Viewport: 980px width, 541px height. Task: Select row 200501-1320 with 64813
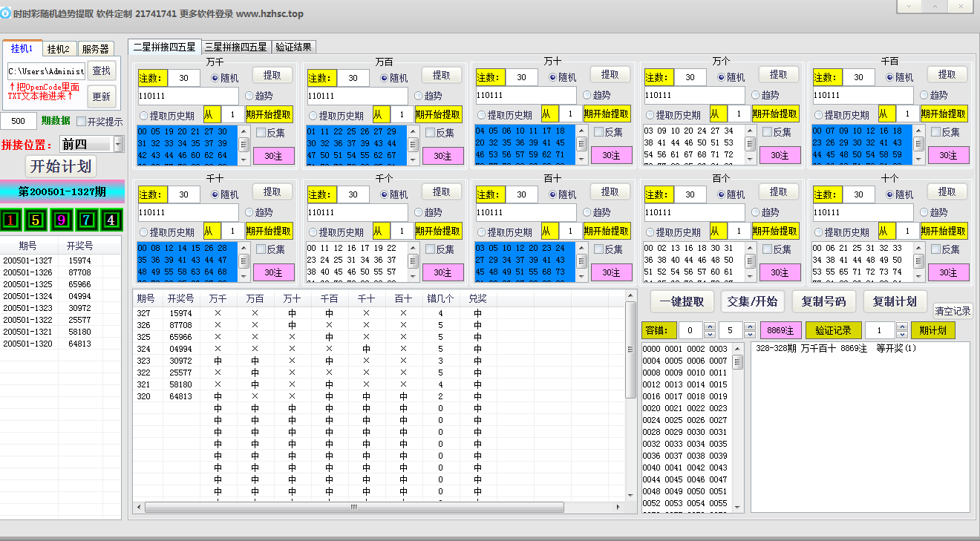61,344
